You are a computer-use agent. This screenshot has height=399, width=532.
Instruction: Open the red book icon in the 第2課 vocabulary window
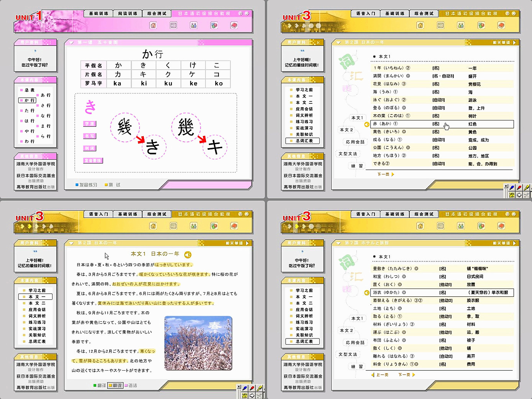click(501, 25)
